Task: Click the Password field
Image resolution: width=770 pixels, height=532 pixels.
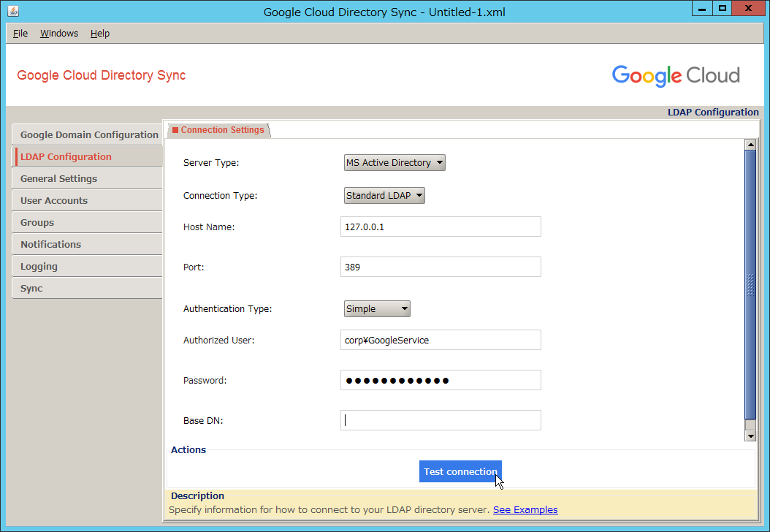Action: (x=441, y=381)
